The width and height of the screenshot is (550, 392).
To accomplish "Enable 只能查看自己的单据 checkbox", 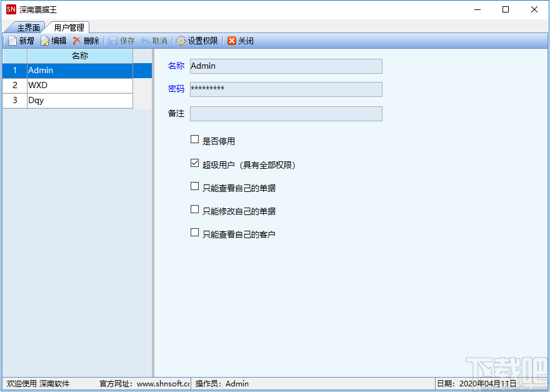I will (x=194, y=186).
